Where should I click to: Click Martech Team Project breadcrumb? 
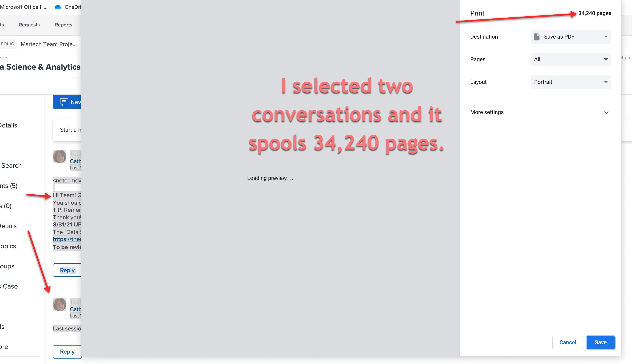(49, 44)
